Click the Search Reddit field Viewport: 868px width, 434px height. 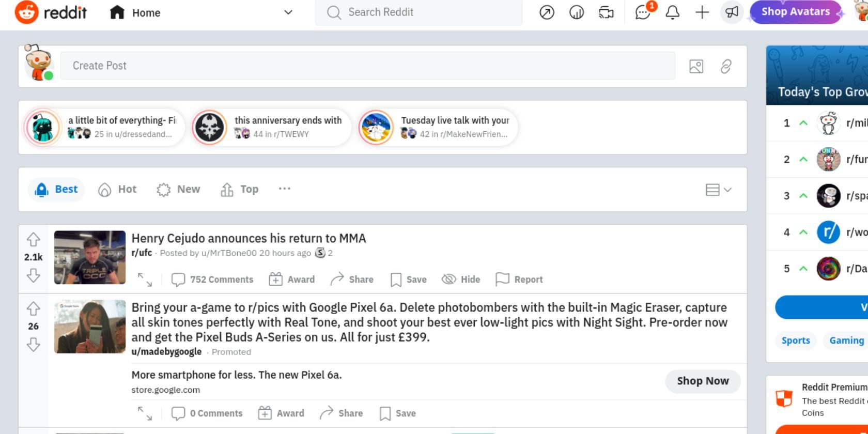pos(419,12)
